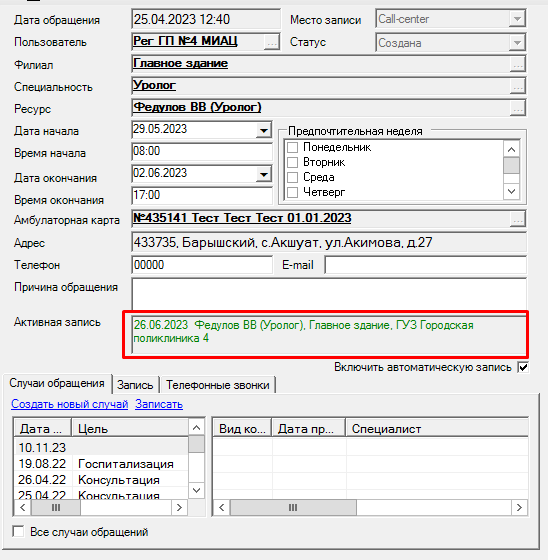Switch to the Телефонные звонки tab
The image size is (548, 560).
point(218,385)
